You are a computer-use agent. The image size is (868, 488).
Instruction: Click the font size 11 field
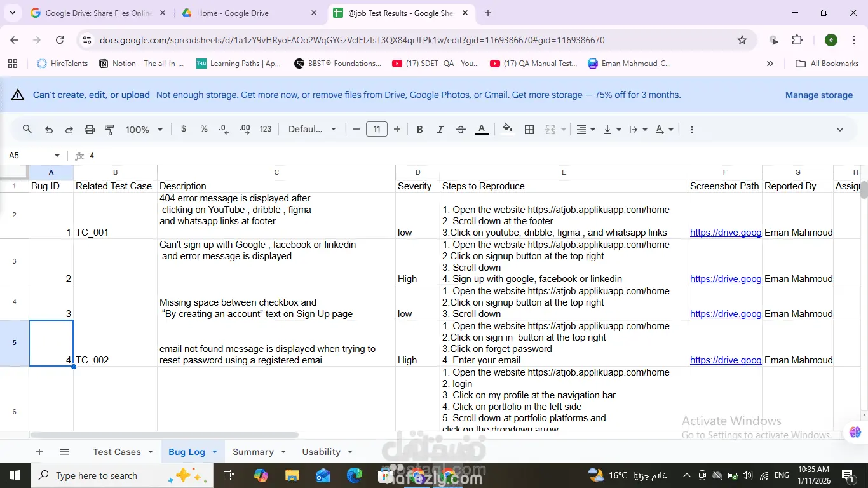tap(377, 130)
